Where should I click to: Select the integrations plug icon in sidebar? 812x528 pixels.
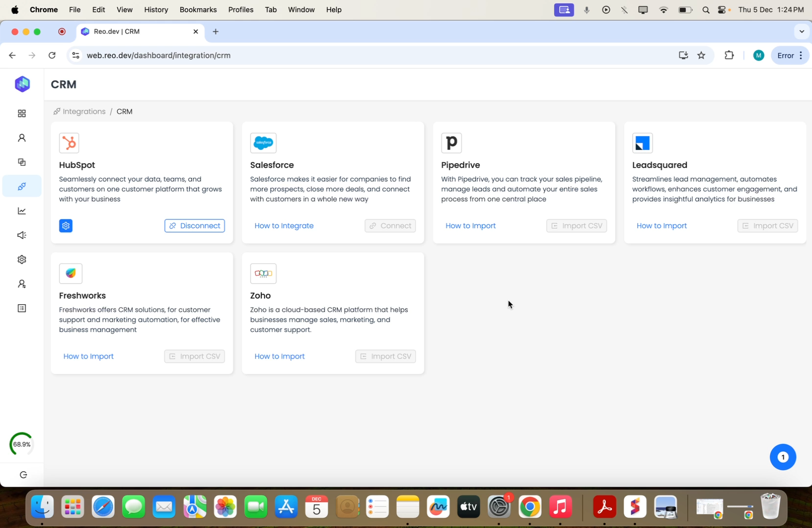22,187
